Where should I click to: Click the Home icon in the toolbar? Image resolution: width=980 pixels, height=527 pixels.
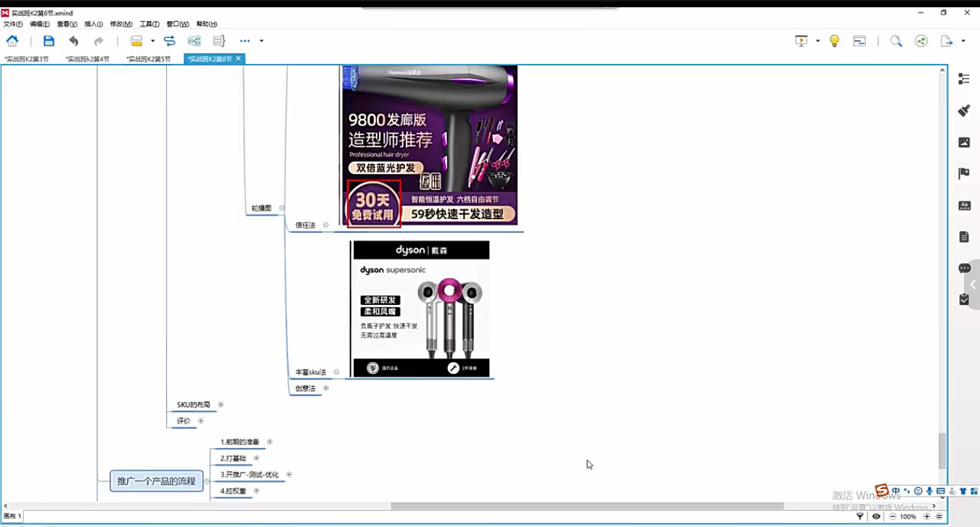click(12, 41)
